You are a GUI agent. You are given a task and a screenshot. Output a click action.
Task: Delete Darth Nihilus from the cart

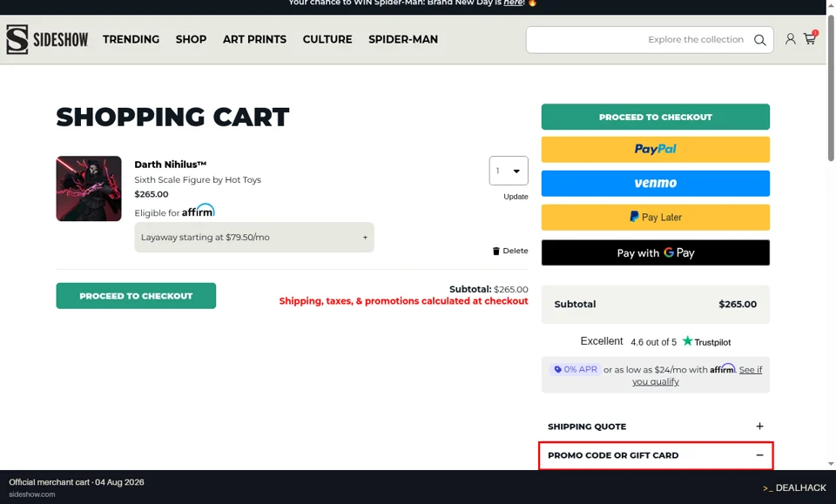tap(510, 251)
